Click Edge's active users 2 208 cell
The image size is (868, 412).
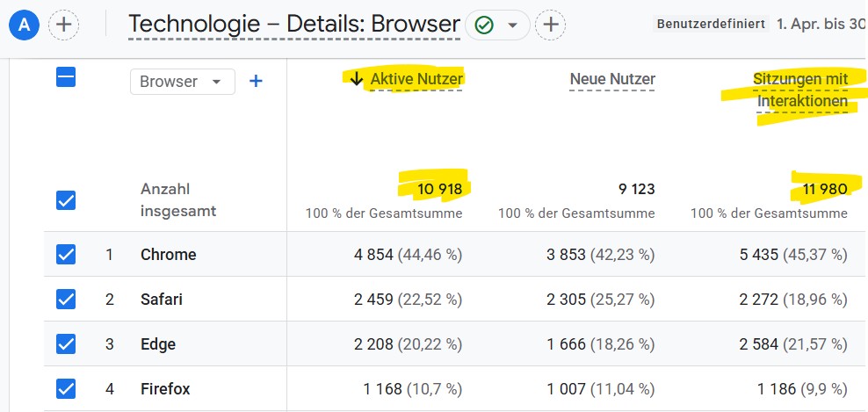(x=408, y=344)
